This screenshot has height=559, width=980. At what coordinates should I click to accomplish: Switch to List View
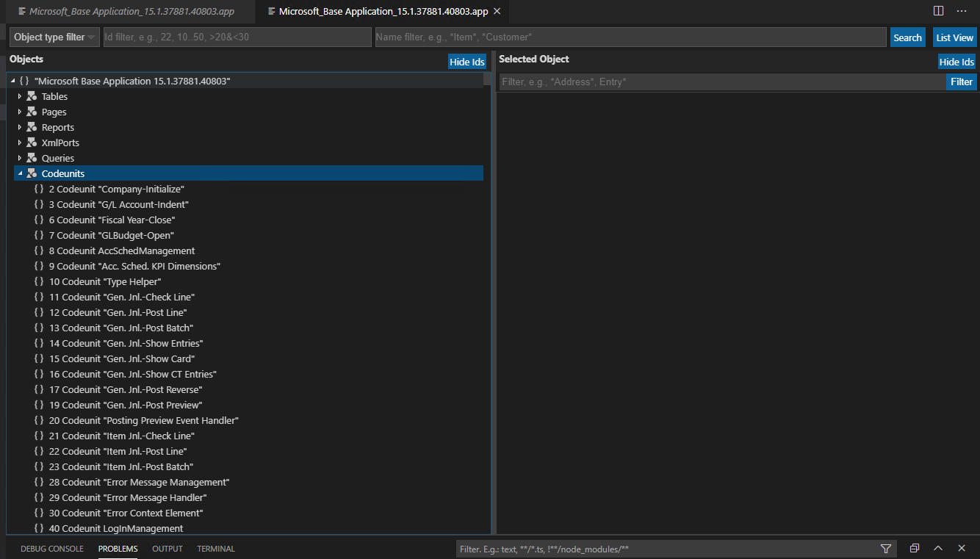pyautogui.click(x=954, y=37)
